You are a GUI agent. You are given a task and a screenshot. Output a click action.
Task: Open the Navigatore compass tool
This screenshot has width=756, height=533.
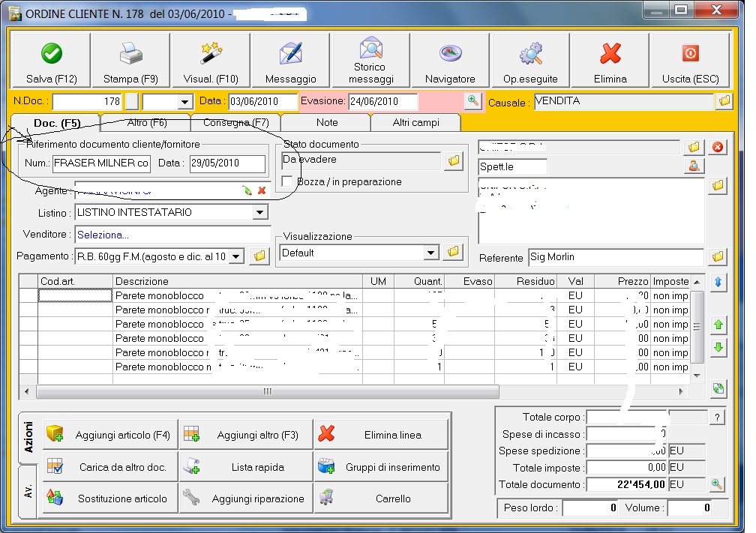pos(450,60)
